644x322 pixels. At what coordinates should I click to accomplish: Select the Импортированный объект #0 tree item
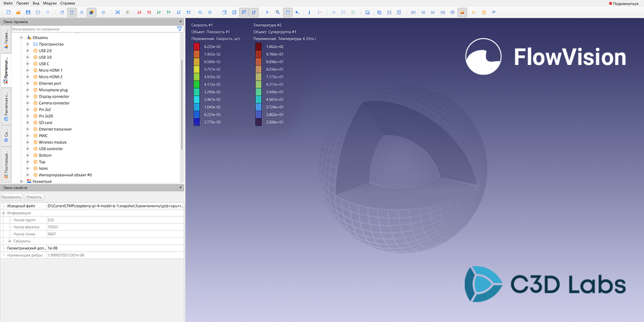(65, 175)
